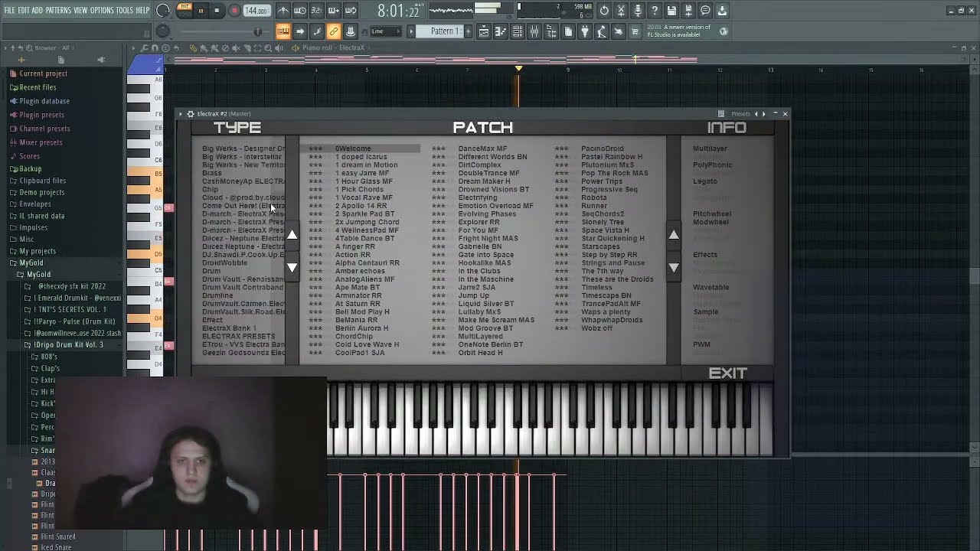Click EXIT in the ElectraX browser

[727, 373]
